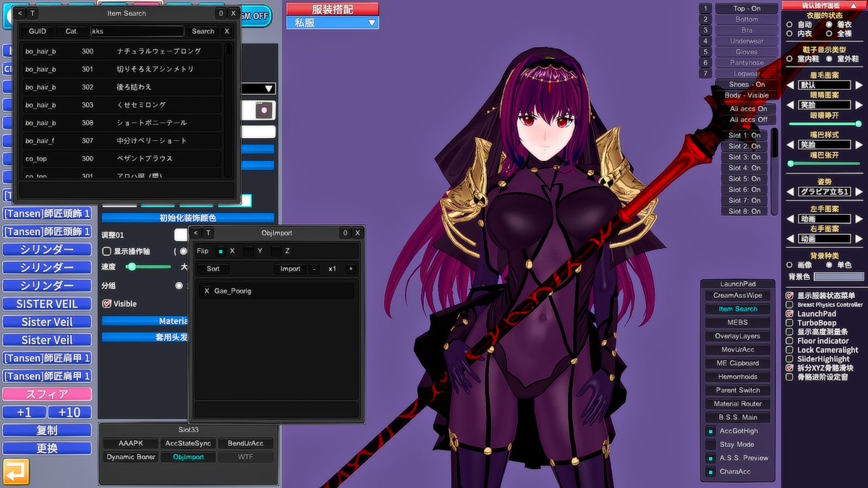Click the camera icon beside the white field
This screenshot has width=868, height=488.
point(265,110)
